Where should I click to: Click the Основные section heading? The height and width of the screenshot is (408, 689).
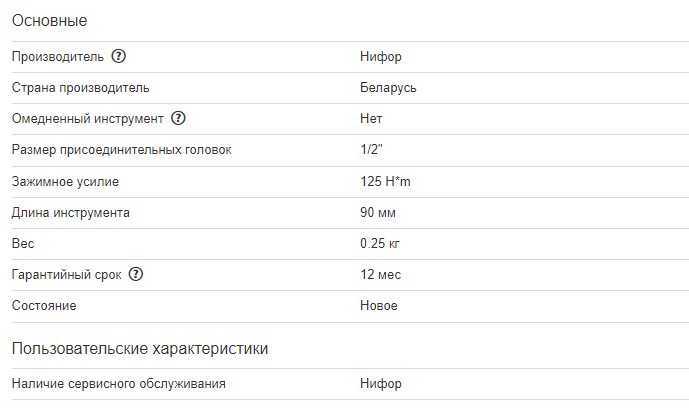tap(49, 20)
